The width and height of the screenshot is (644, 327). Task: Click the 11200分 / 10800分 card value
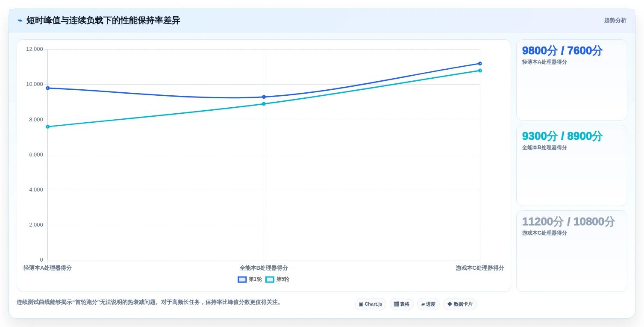[x=568, y=222]
